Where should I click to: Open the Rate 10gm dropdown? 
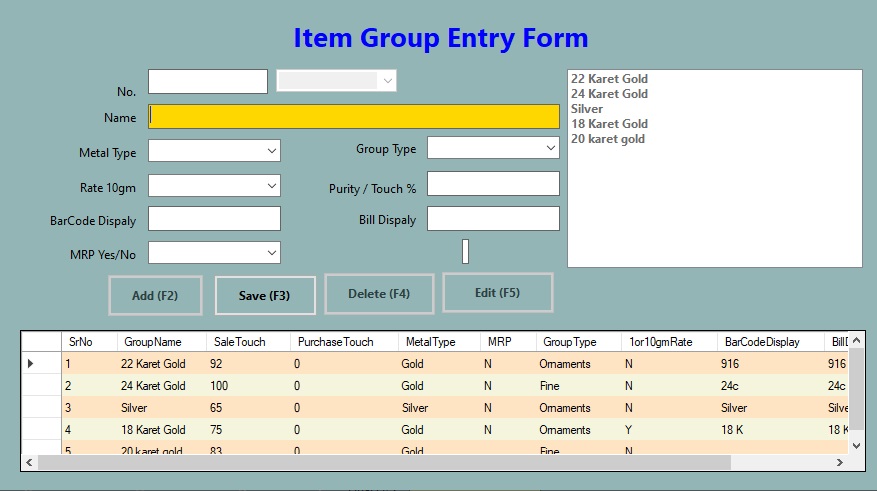point(214,186)
